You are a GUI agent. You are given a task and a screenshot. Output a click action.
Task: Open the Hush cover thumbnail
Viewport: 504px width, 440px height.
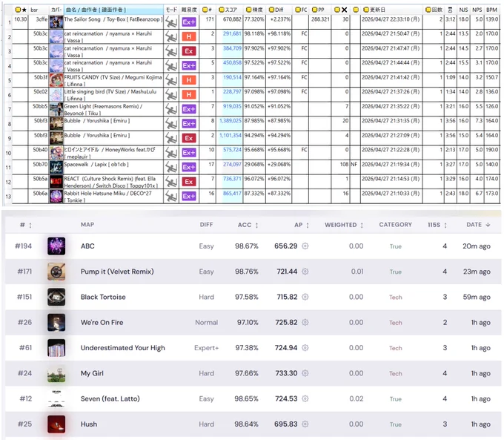(56, 424)
